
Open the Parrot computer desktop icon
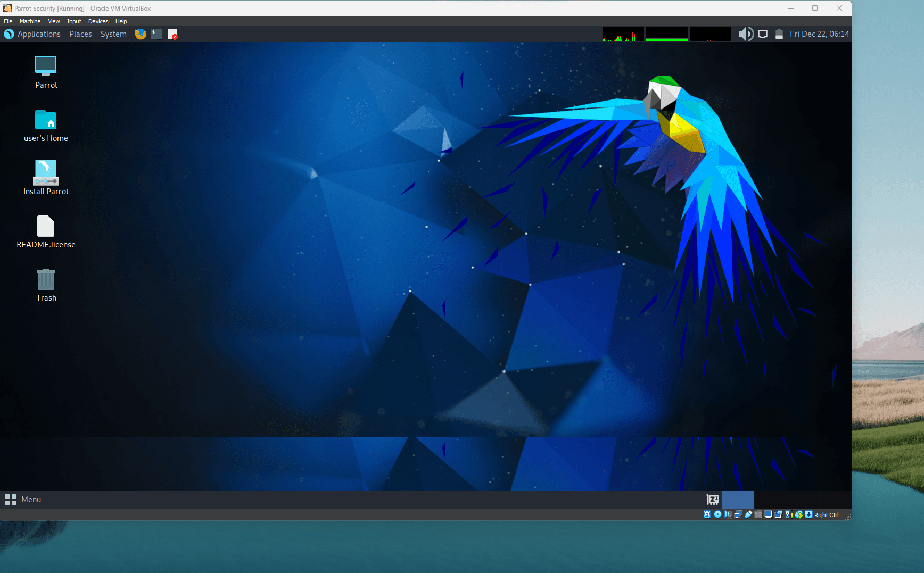tap(46, 72)
